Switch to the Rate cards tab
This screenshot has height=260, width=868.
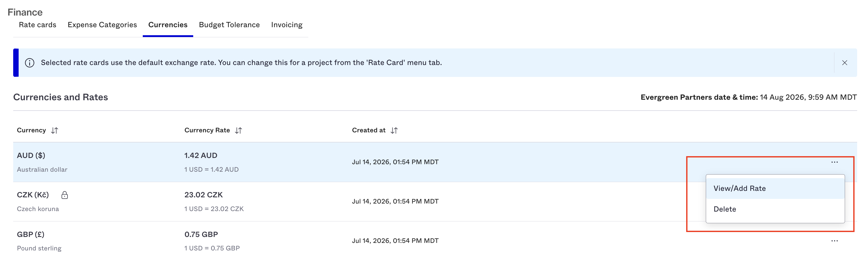pos(38,25)
